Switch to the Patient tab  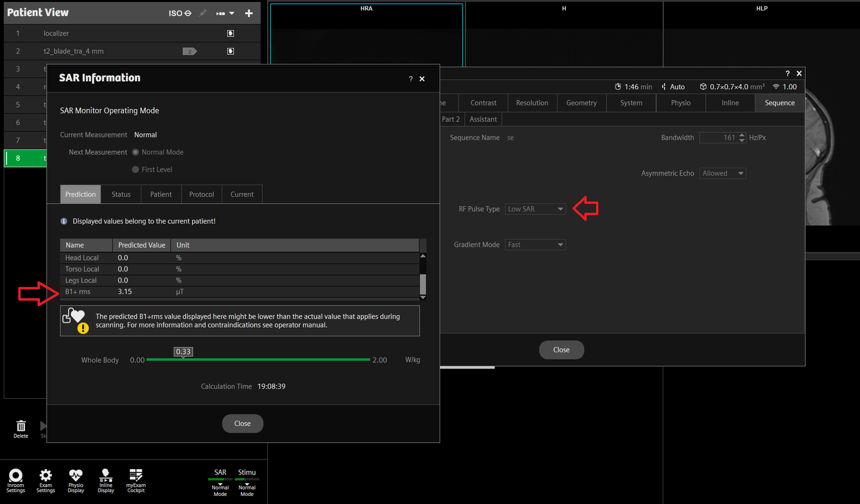click(x=161, y=195)
